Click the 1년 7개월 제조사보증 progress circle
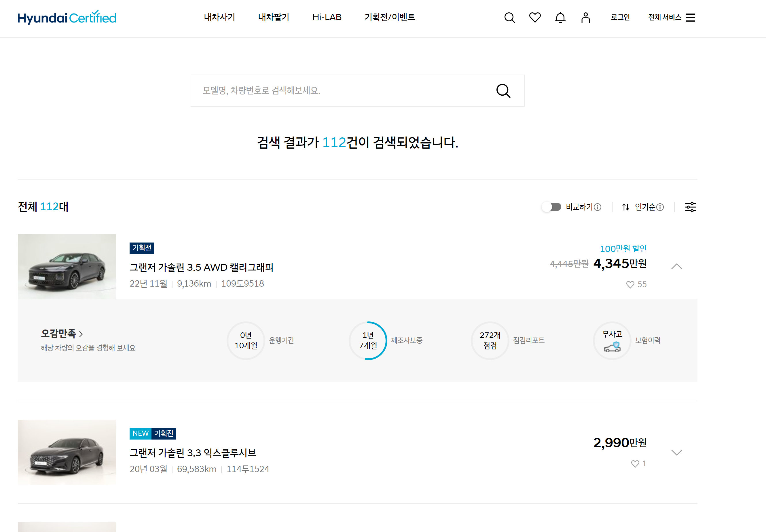 [x=368, y=340]
